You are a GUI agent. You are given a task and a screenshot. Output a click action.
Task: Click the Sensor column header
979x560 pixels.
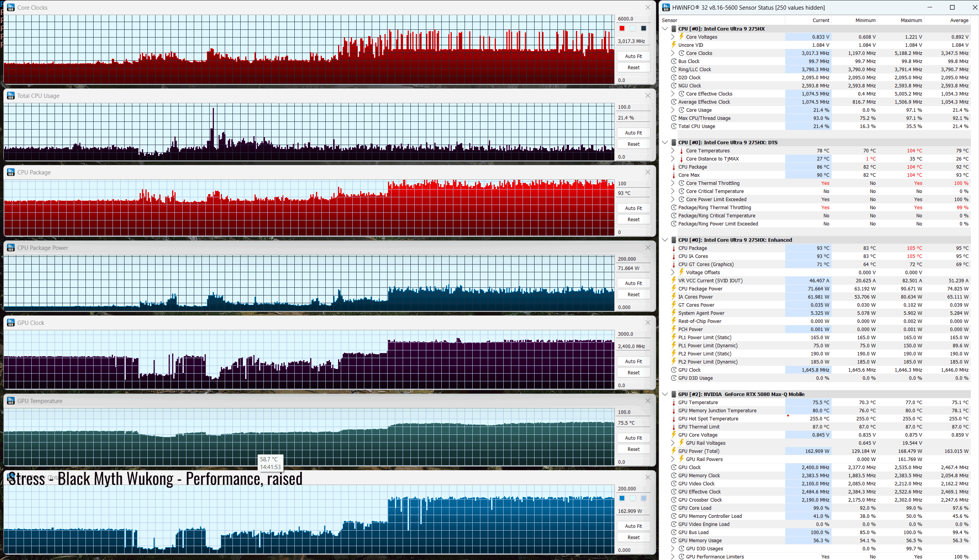click(x=670, y=20)
